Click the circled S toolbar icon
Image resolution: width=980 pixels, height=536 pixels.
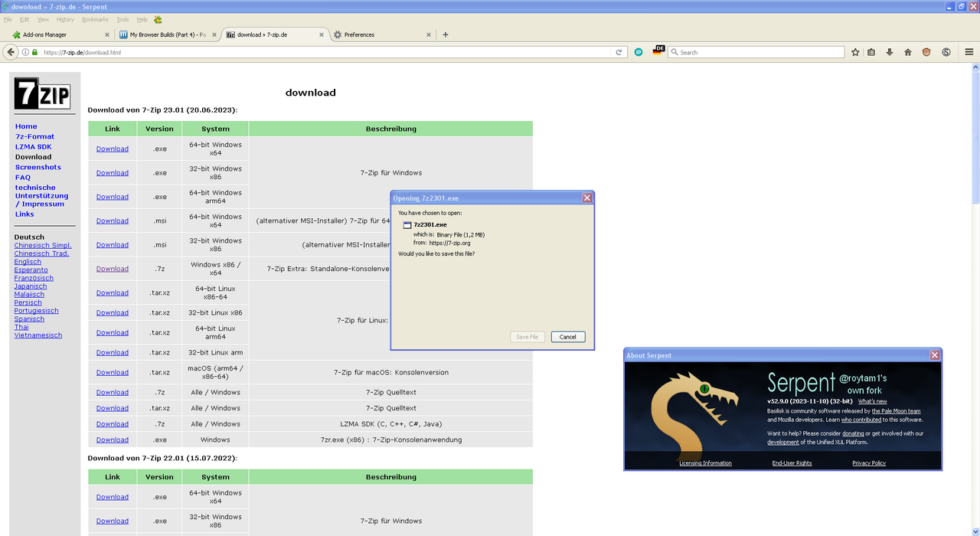[946, 52]
